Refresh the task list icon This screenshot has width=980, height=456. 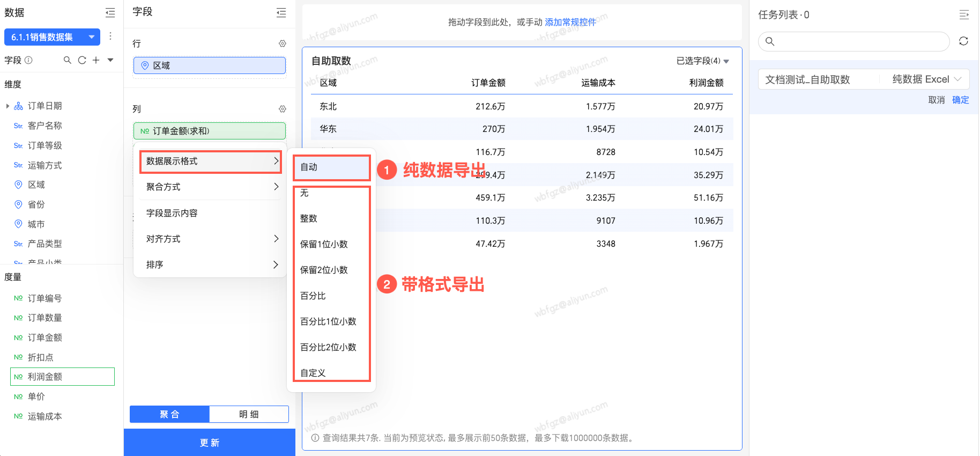[x=963, y=41]
